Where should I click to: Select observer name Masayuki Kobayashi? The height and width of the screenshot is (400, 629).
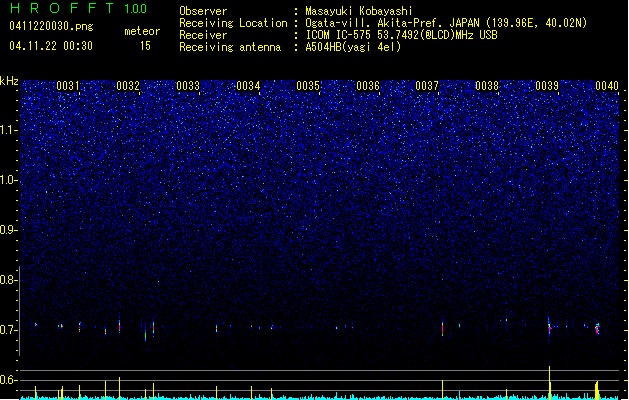[x=359, y=11]
